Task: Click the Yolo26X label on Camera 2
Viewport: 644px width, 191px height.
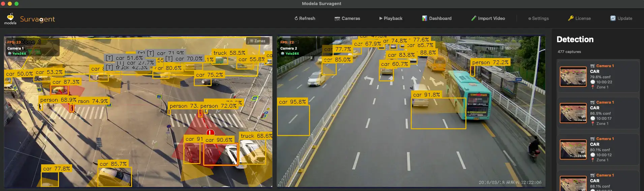Action: (x=292, y=53)
